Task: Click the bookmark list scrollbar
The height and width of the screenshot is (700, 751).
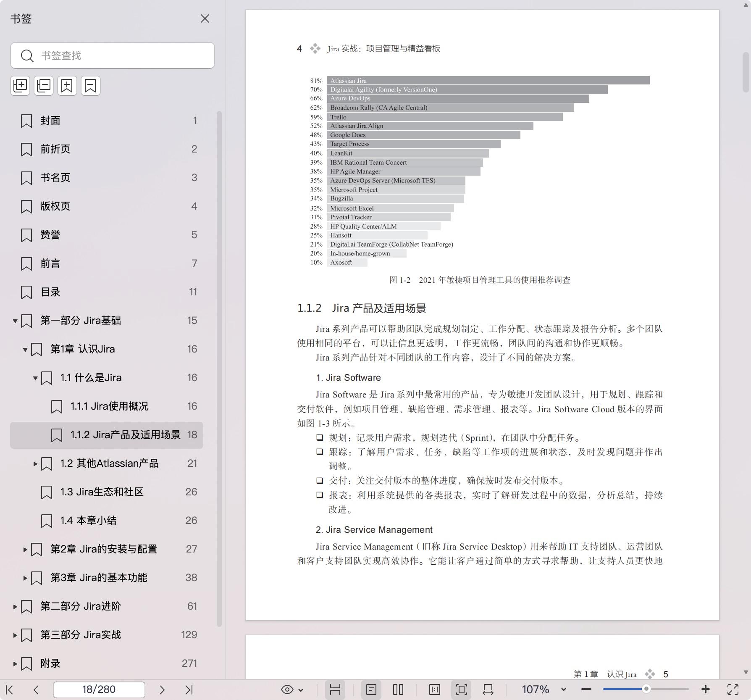Action: point(219,369)
